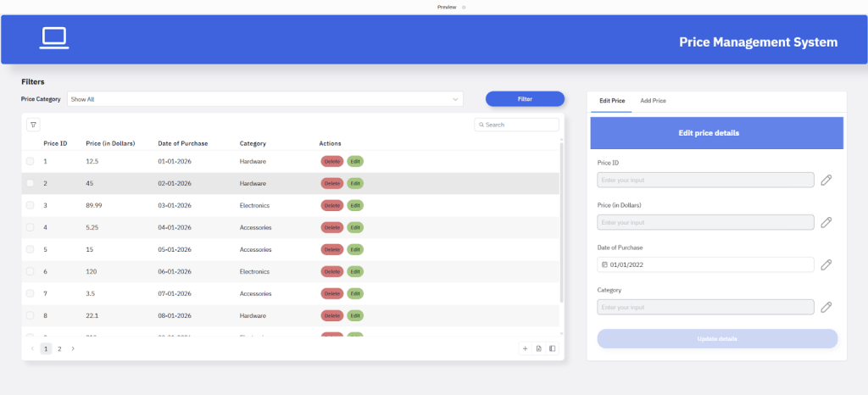Screen dimensions: 868x395
Task: Click the price cell 89.99
Action: pos(94,205)
